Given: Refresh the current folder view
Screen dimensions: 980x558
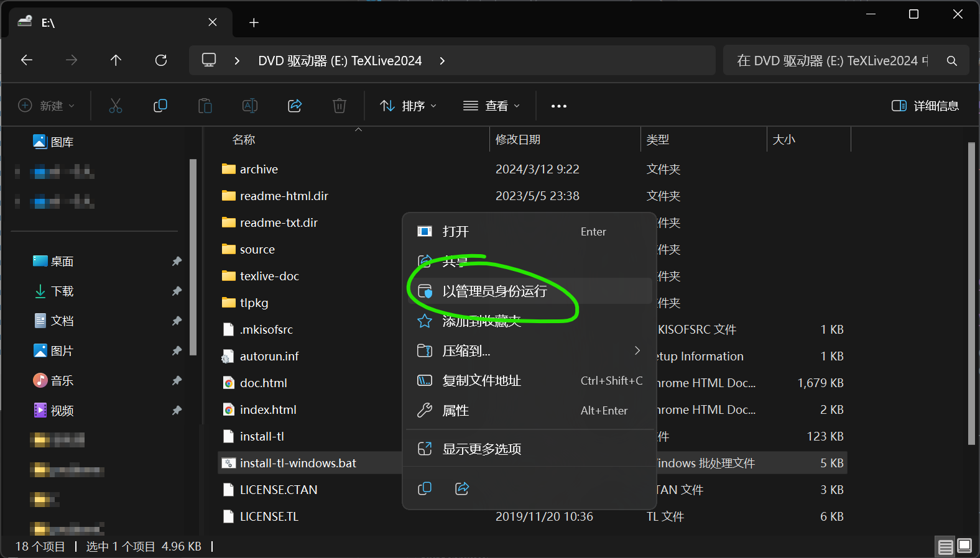Looking at the screenshot, I should point(161,60).
